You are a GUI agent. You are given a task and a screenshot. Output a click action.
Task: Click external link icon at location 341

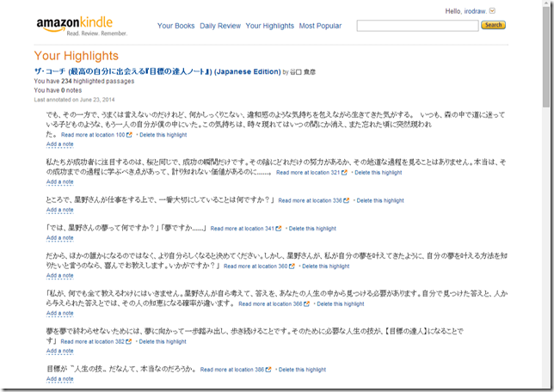point(279,229)
